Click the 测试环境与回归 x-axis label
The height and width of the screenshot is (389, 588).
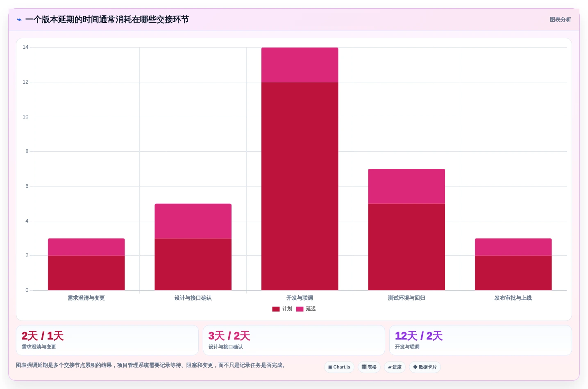406,298
